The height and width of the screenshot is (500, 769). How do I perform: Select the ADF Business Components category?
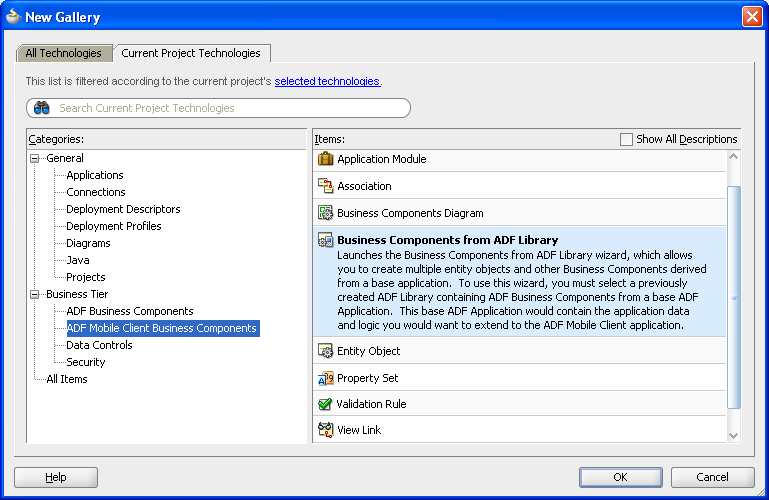130,311
